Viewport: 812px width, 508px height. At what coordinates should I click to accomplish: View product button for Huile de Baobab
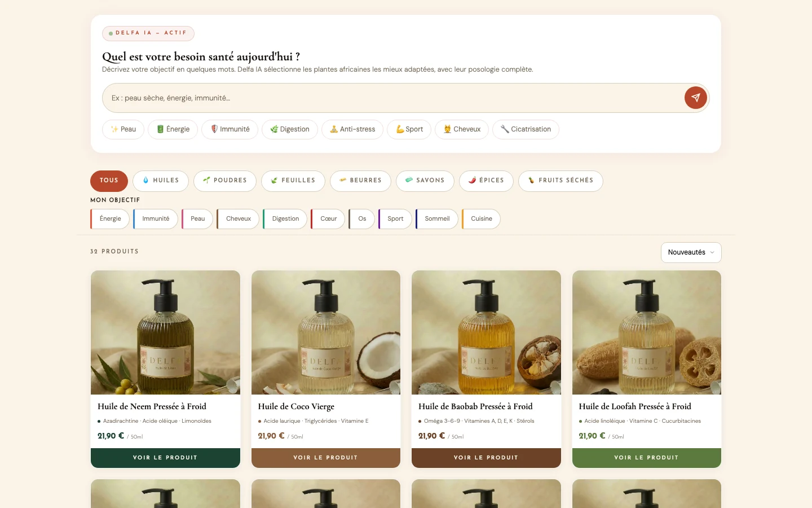point(486,458)
